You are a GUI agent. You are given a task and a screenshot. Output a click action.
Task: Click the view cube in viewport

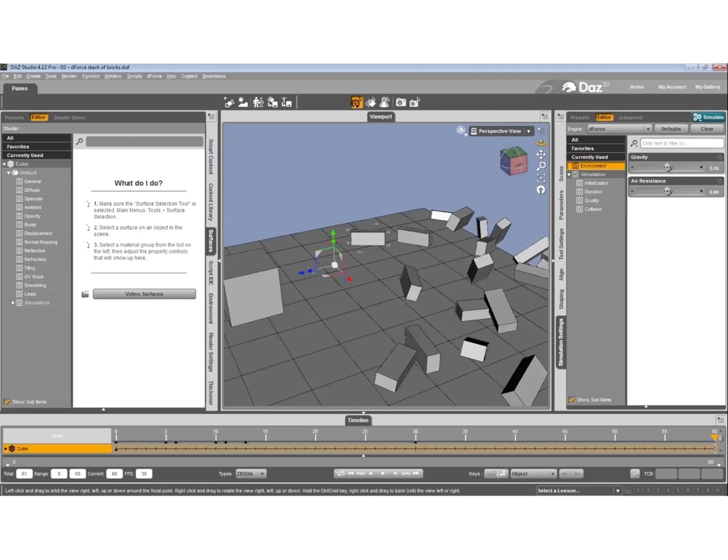coord(514,161)
